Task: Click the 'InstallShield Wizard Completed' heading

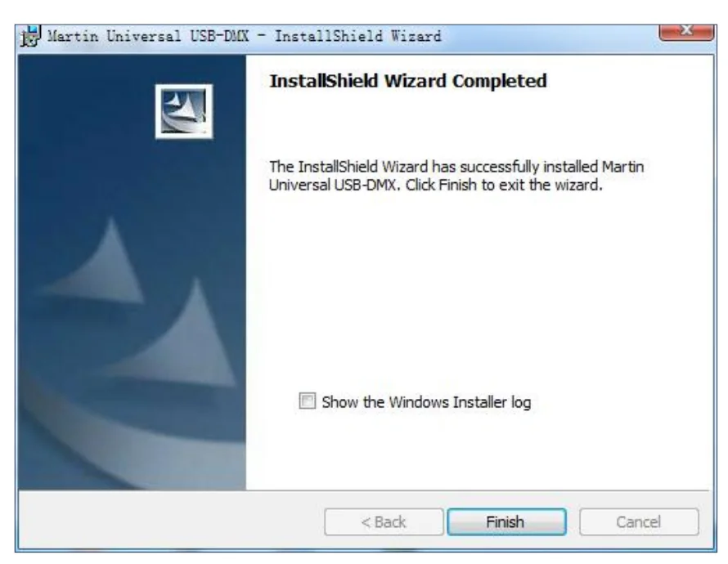Action: coord(407,81)
